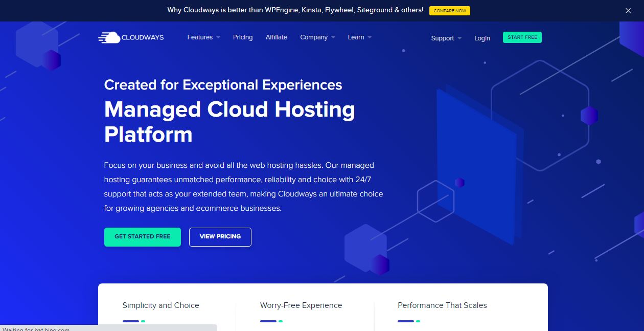
Task: Expand the Features dropdown menu
Action: pos(203,37)
